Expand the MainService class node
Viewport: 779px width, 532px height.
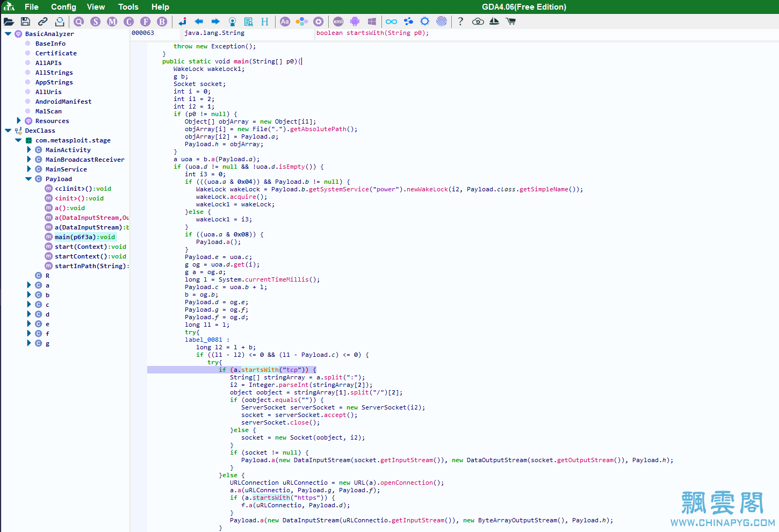click(x=29, y=169)
